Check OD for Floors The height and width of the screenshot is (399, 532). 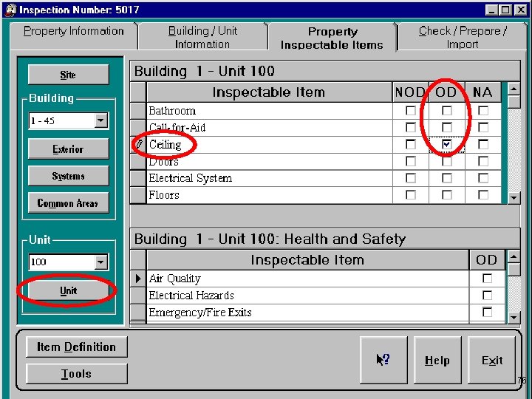447,195
